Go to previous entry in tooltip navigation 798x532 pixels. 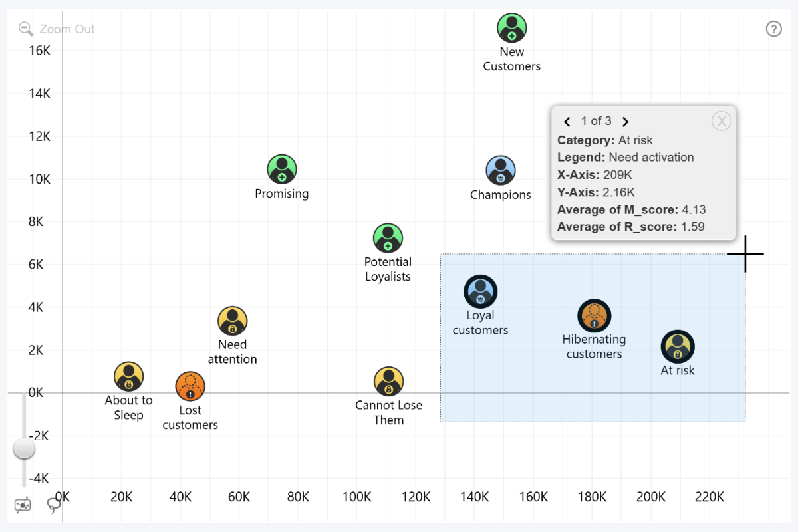tap(567, 121)
